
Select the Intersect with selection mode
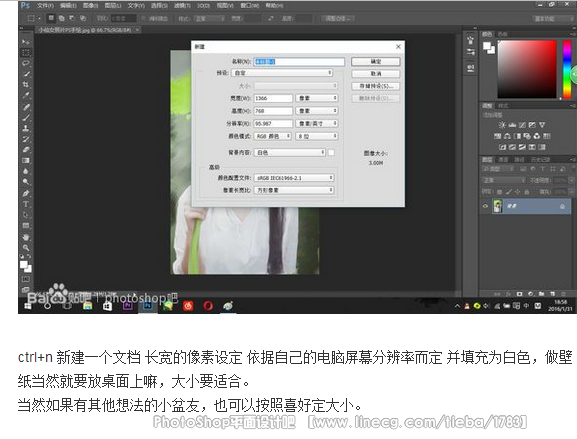[x=83, y=18]
